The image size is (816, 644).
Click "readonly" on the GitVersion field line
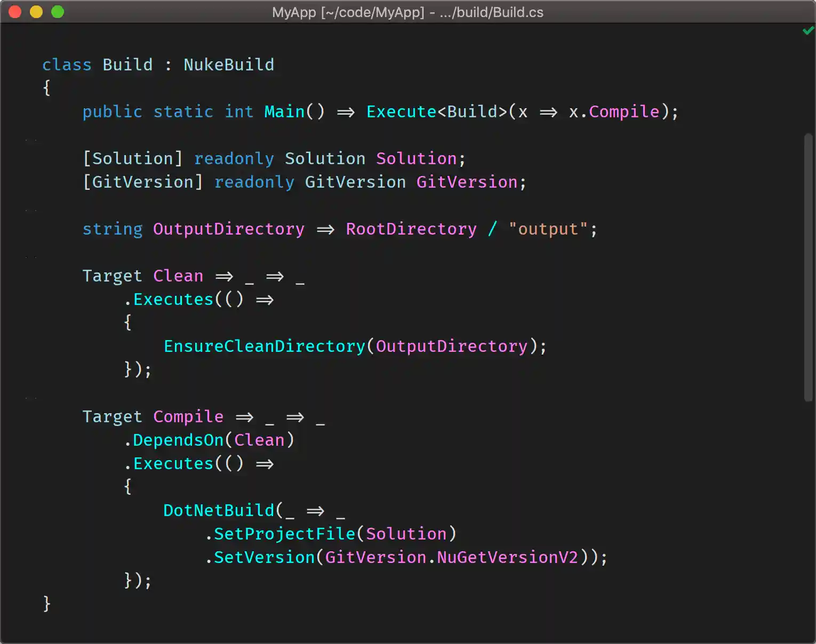254,182
